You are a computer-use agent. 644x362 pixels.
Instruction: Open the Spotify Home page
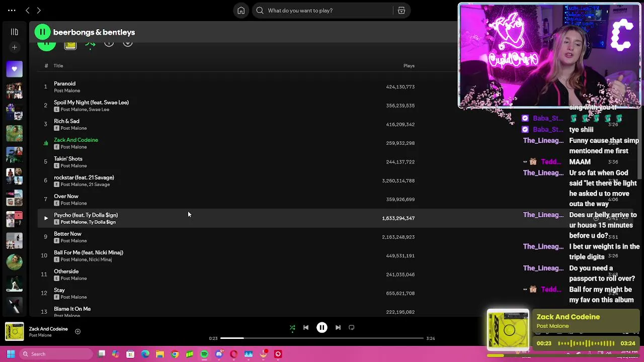point(241,10)
